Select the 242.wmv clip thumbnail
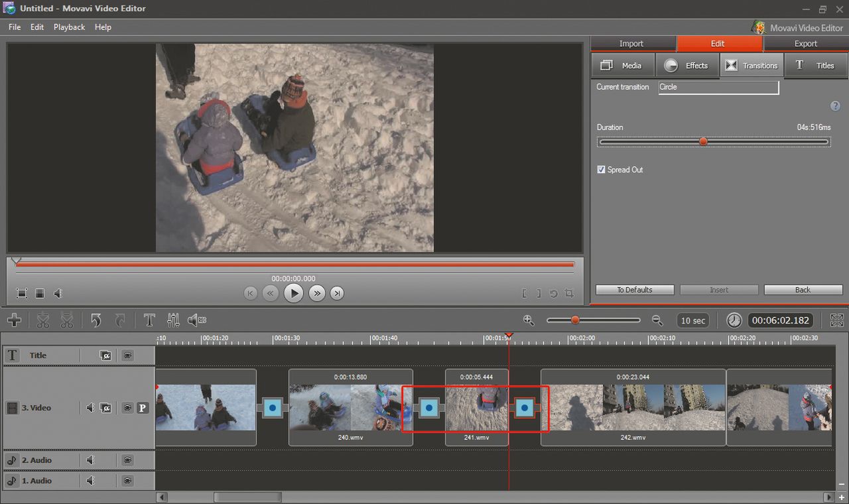The image size is (849, 504). click(x=633, y=408)
